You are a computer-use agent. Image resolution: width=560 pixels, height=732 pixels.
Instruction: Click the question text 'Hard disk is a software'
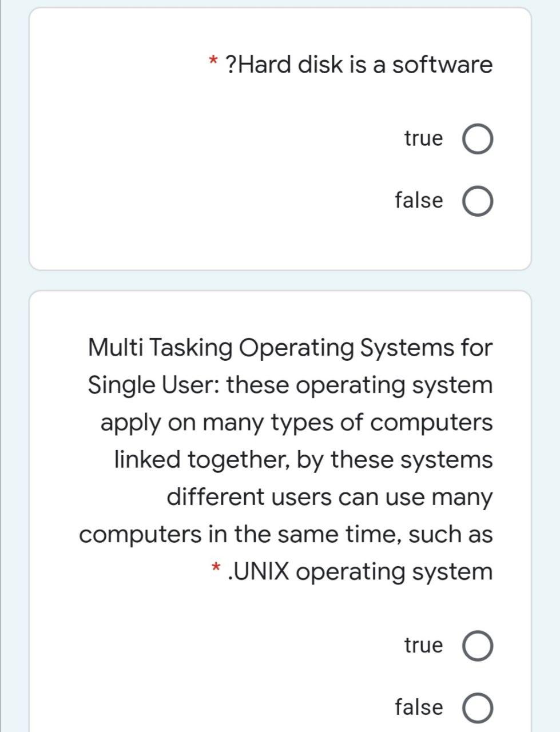360,65
